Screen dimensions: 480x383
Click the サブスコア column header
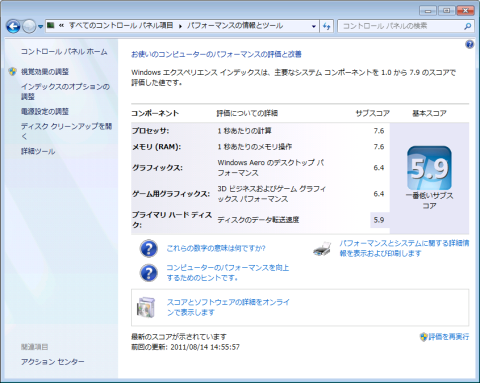point(372,113)
